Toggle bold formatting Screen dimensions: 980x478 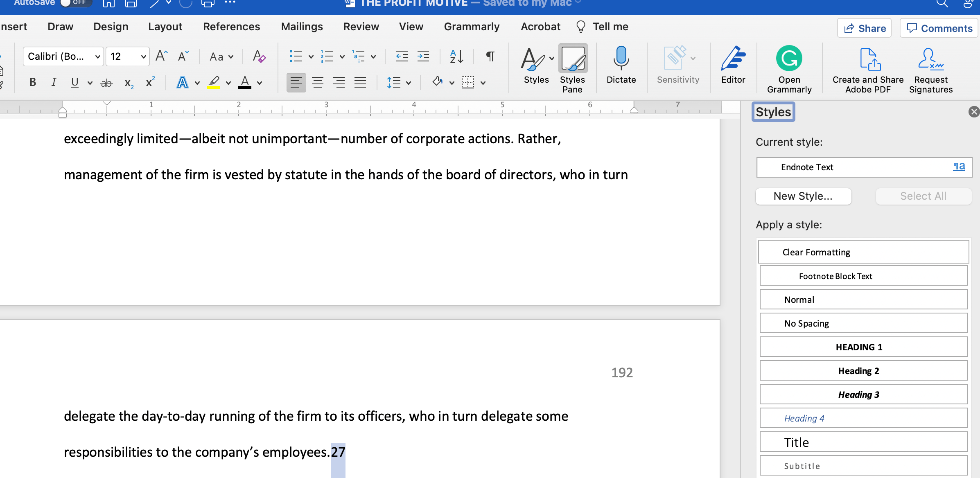(x=33, y=82)
